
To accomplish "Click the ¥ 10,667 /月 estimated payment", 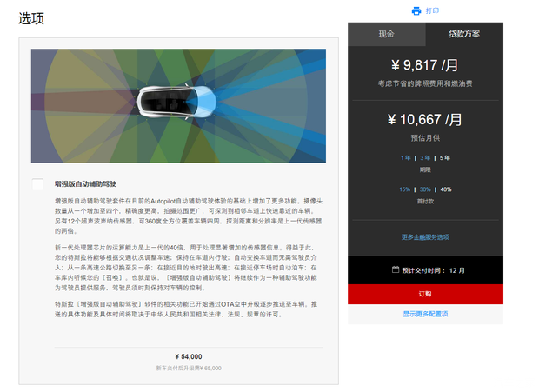I will point(425,120).
